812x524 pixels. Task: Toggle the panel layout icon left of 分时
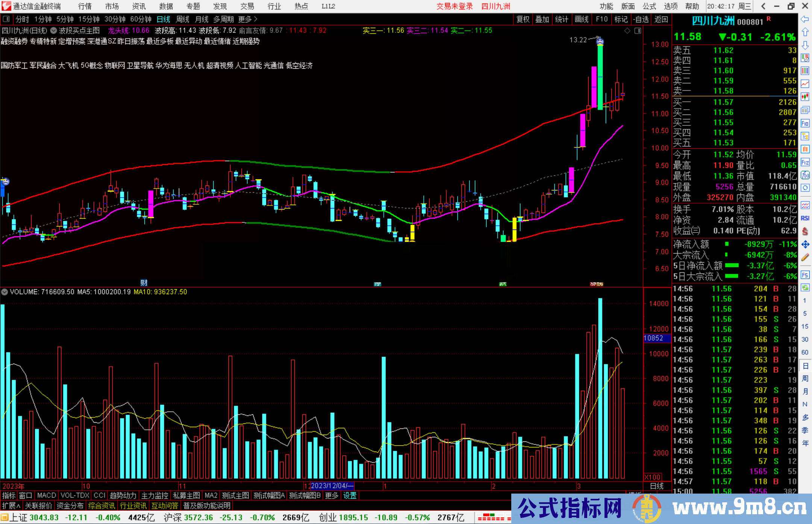point(6,19)
